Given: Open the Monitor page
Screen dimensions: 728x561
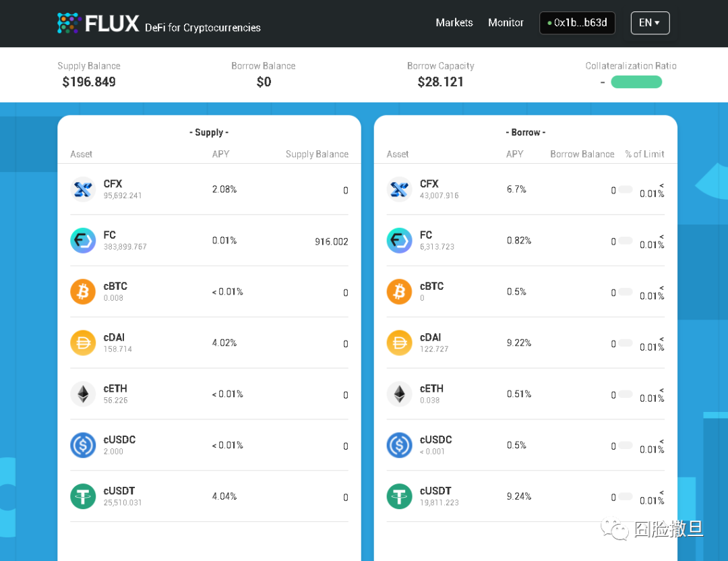Looking at the screenshot, I should click(506, 23).
